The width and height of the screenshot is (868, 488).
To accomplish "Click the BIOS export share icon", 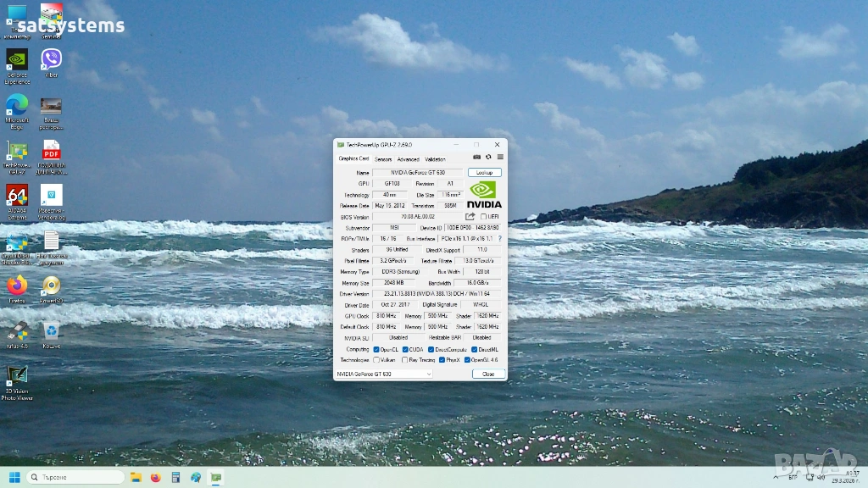I will [x=470, y=217].
